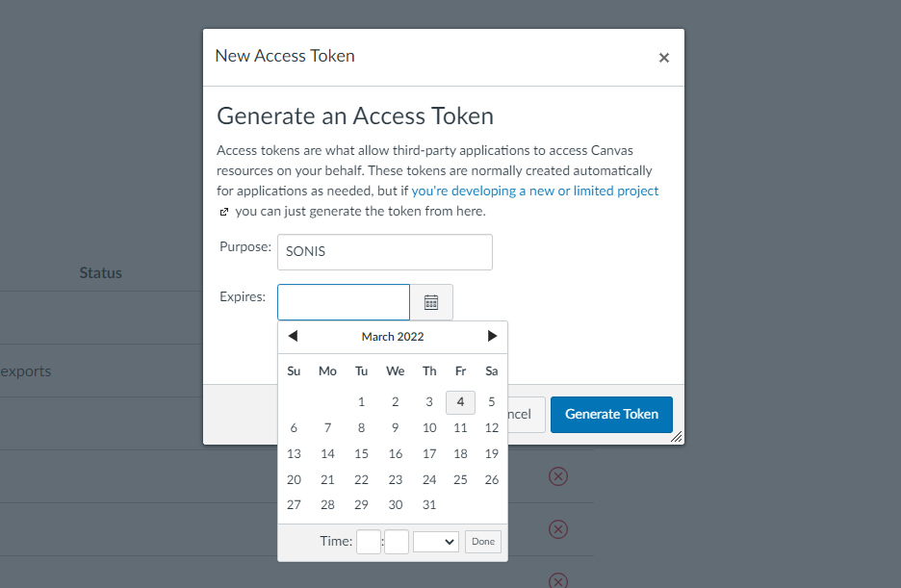The height and width of the screenshot is (588, 901).
Task: Select March 26 on the calendar
Action: pos(492,480)
